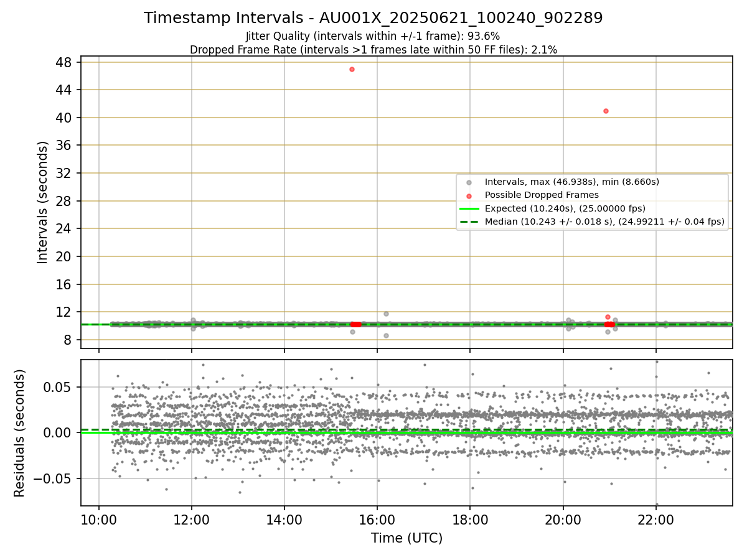Viewport: 747px width, 560px height.
Task: Click the '16:00' x-axis tick label
Action: click(377, 521)
